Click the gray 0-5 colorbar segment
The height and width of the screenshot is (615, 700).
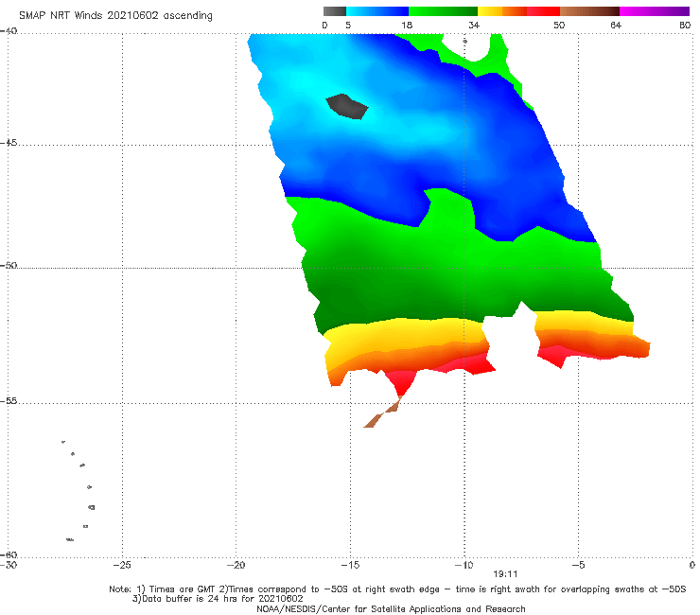[335, 11]
